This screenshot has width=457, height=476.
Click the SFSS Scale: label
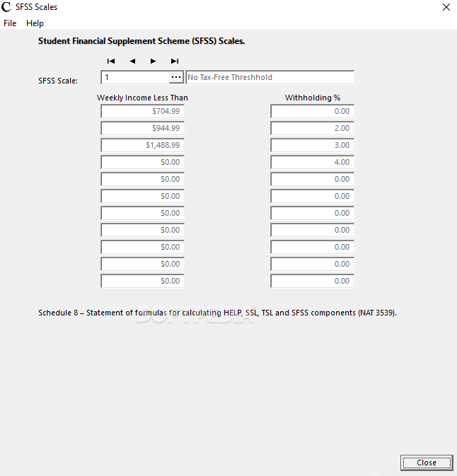coord(58,81)
